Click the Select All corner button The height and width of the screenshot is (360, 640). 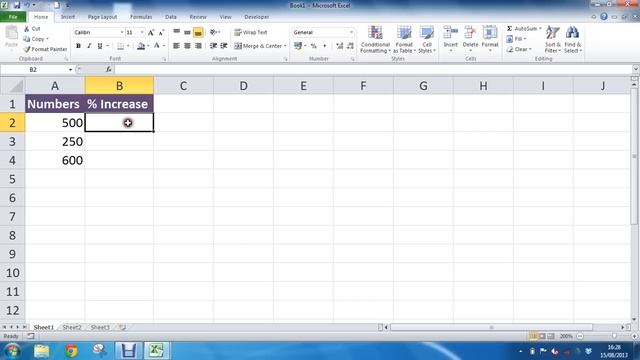(12, 86)
